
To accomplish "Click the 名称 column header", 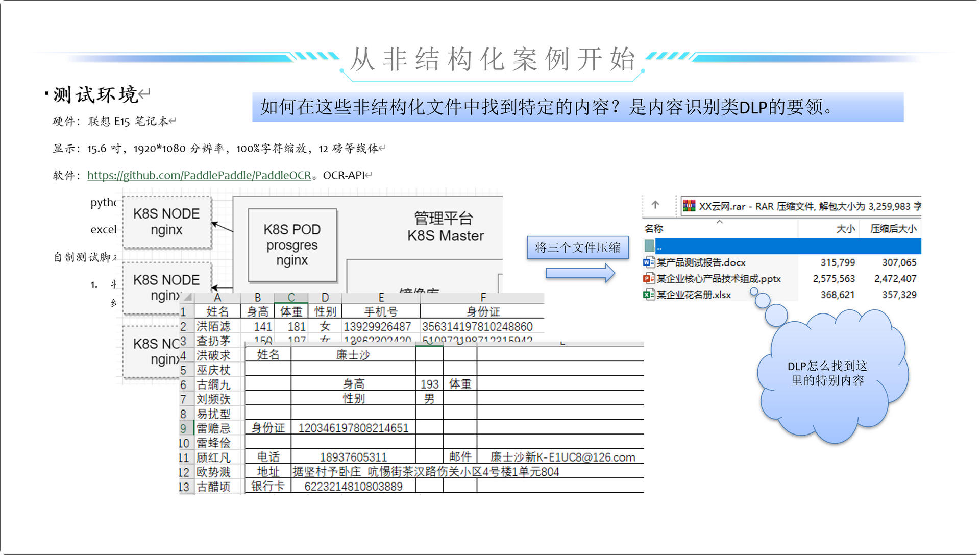I will 654,229.
